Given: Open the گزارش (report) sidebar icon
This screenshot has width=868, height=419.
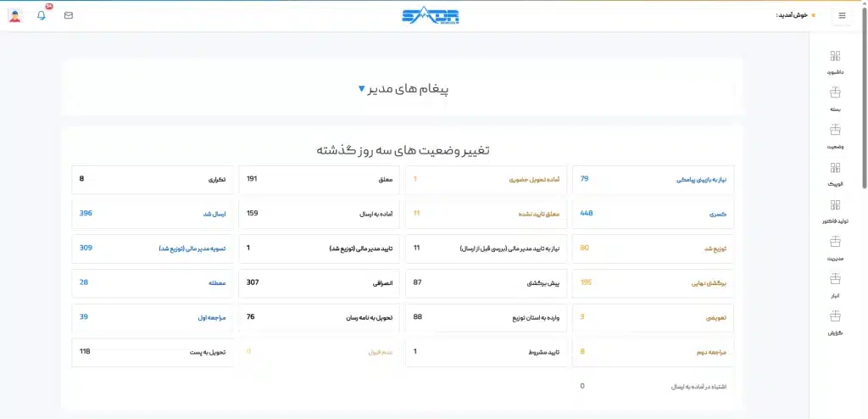Looking at the screenshot, I should pyautogui.click(x=835, y=316).
